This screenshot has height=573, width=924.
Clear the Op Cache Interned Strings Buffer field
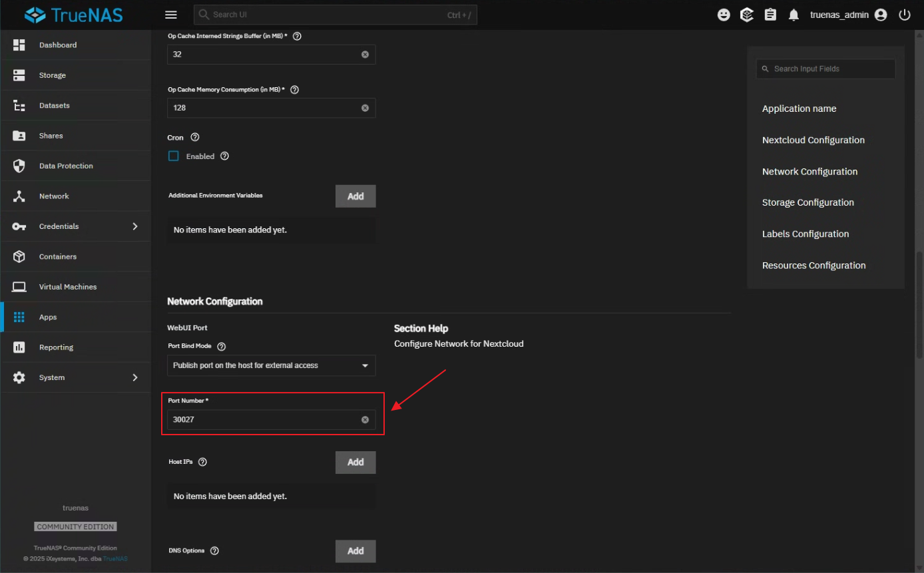point(365,55)
